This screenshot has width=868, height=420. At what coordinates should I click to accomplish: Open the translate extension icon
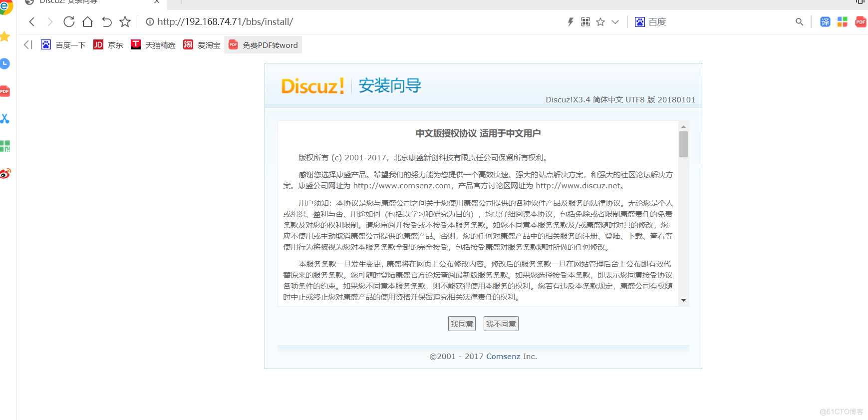point(825,21)
